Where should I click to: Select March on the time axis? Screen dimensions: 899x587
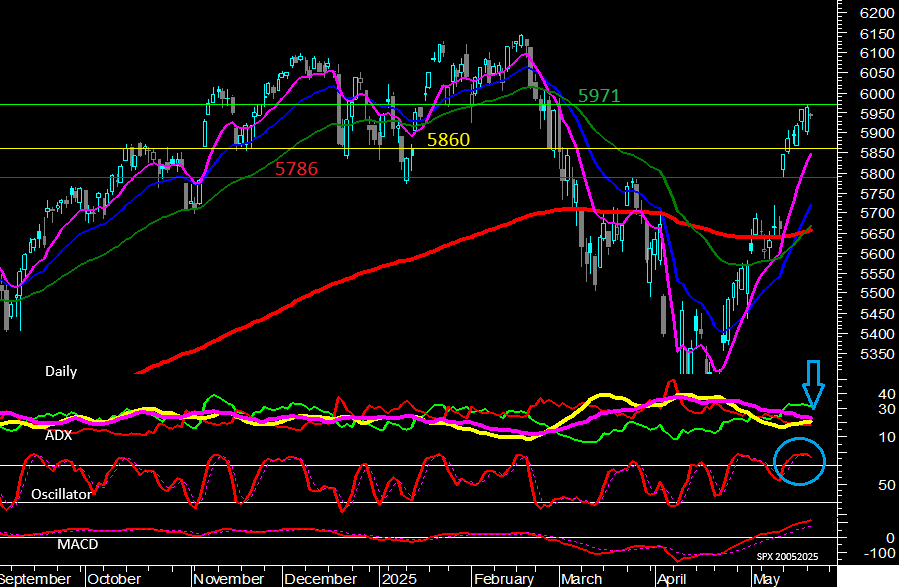tap(581, 579)
